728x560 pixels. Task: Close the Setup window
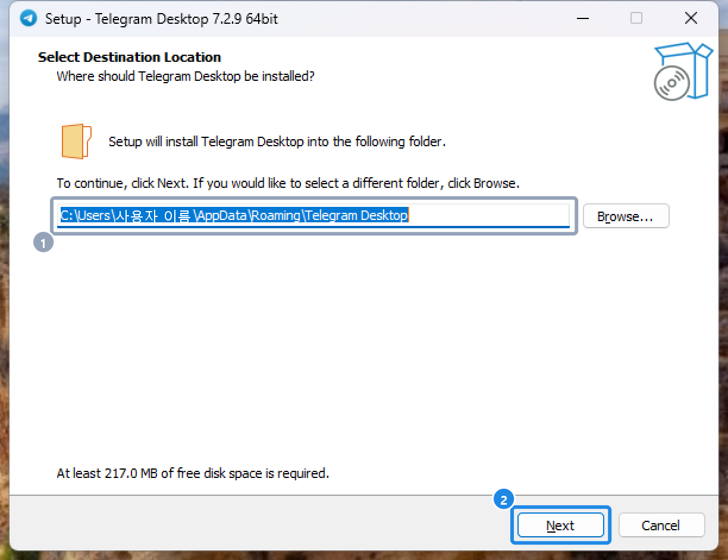(x=691, y=18)
